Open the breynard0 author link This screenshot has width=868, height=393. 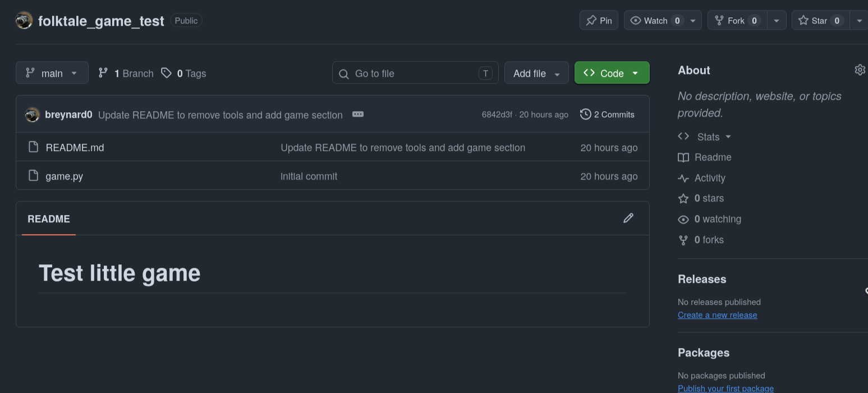pyautogui.click(x=68, y=115)
